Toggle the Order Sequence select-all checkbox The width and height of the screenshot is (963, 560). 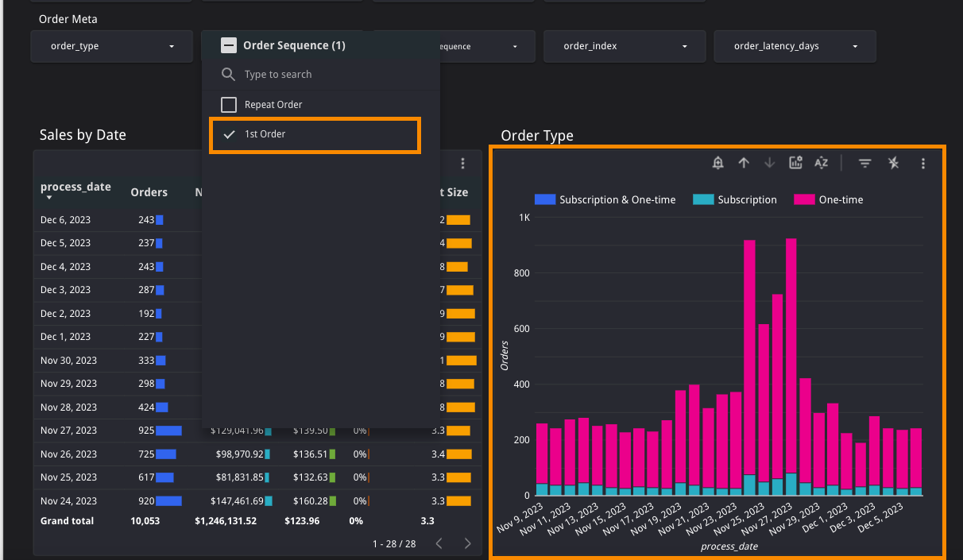229,46
